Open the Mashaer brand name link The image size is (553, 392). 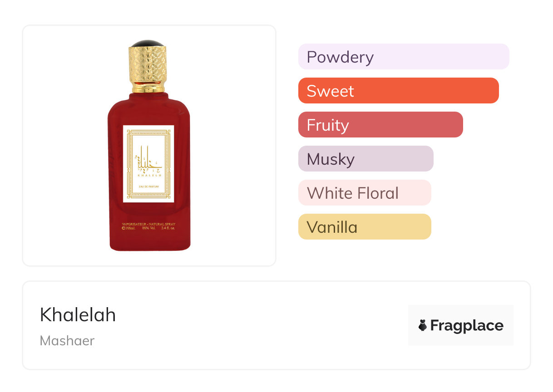point(67,341)
